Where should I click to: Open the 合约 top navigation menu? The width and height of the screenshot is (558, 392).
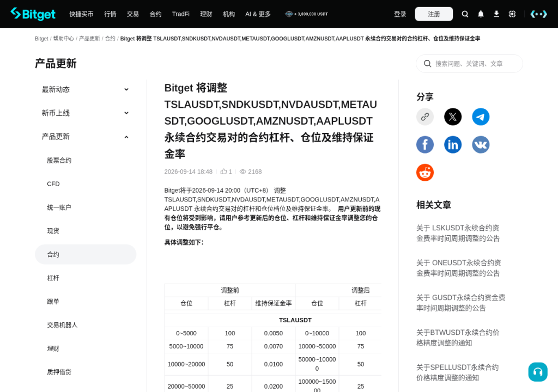[155, 14]
